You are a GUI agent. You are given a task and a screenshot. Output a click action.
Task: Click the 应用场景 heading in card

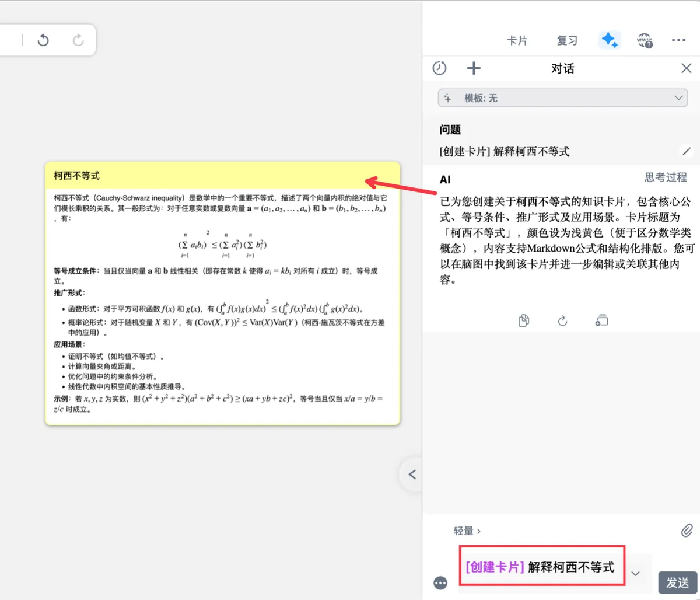click(69, 344)
